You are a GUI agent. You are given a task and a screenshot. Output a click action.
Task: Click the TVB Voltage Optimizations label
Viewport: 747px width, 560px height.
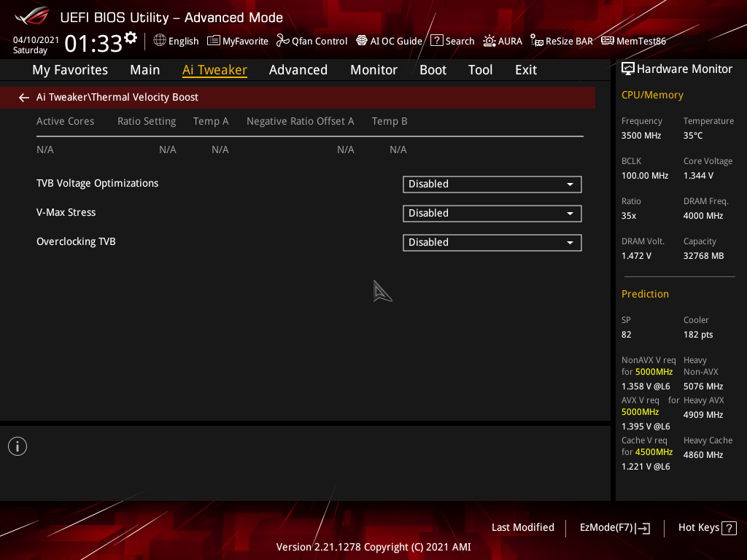(97, 183)
